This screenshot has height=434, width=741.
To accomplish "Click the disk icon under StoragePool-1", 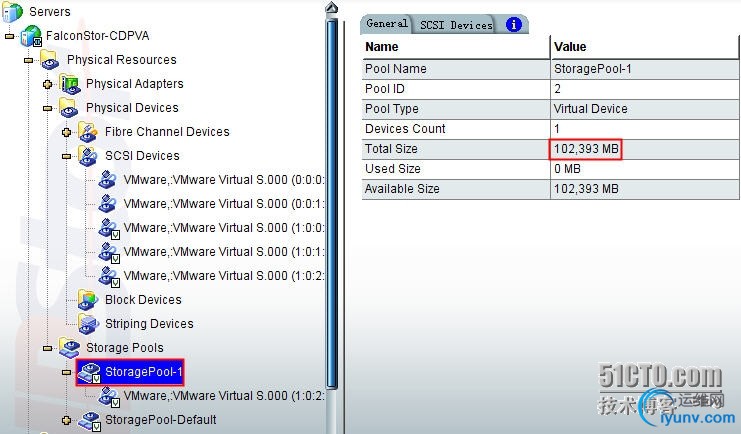I will (109, 397).
